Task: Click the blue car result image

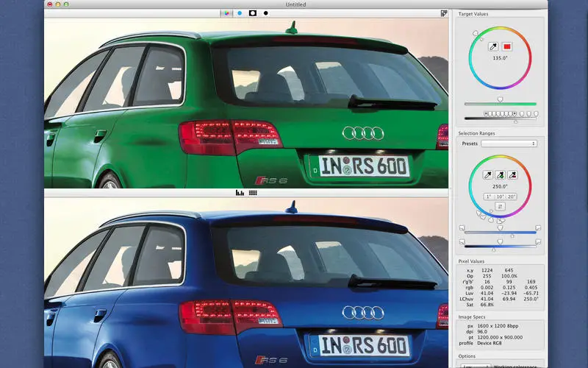Action: coord(246,283)
